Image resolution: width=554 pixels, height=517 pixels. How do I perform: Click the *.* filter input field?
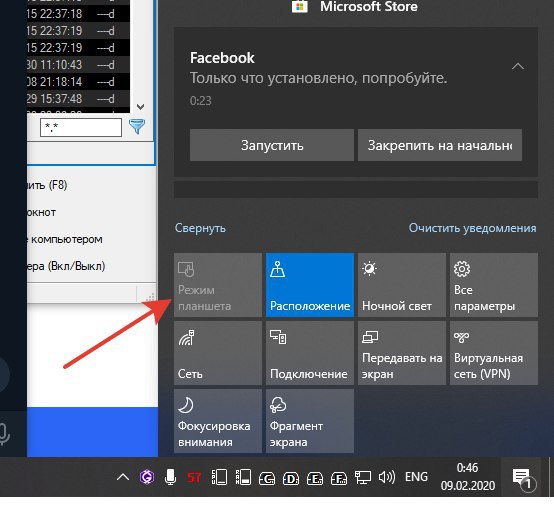point(81,127)
